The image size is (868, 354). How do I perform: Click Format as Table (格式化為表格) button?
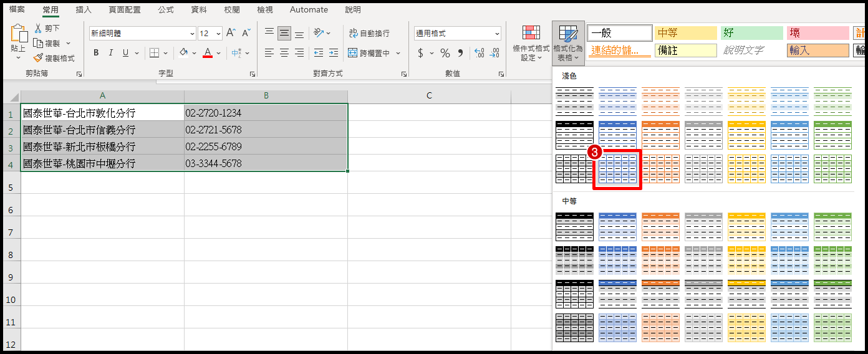click(x=568, y=43)
